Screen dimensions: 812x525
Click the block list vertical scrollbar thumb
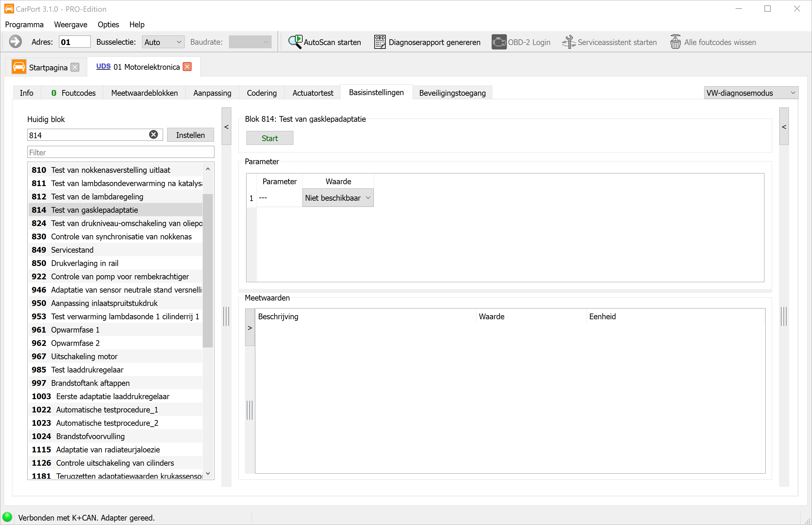pyautogui.click(x=208, y=271)
